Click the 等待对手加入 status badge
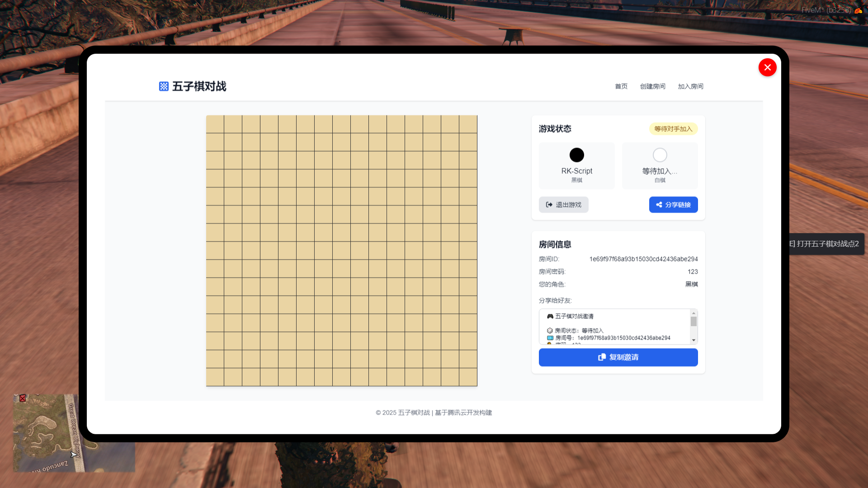Image resolution: width=868 pixels, height=488 pixels. [x=673, y=129]
